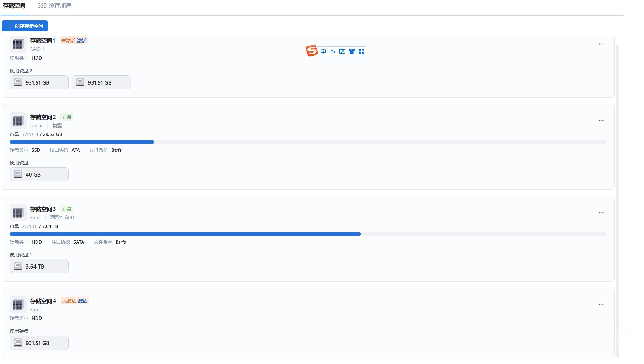This screenshot has width=644, height=364.
Task: Click the 创建存储空间 button
Action: (25, 26)
